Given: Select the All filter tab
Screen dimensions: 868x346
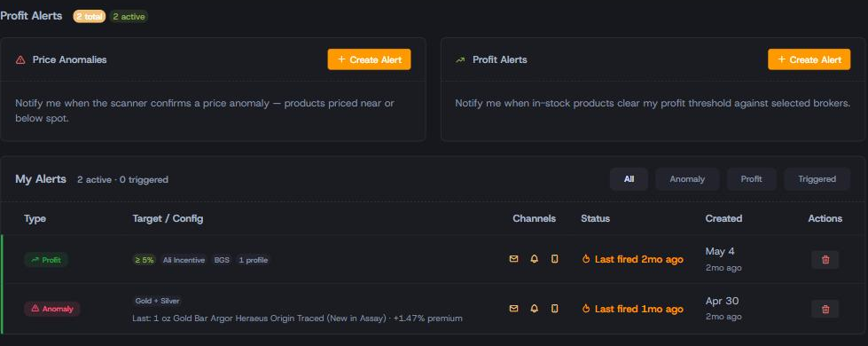Looking at the screenshot, I should pyautogui.click(x=629, y=179).
